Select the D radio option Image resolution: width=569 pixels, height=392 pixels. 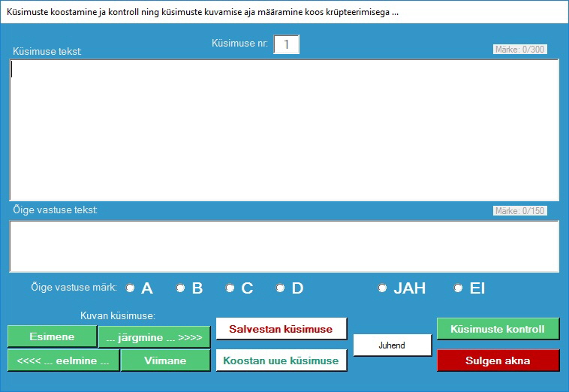(280, 288)
